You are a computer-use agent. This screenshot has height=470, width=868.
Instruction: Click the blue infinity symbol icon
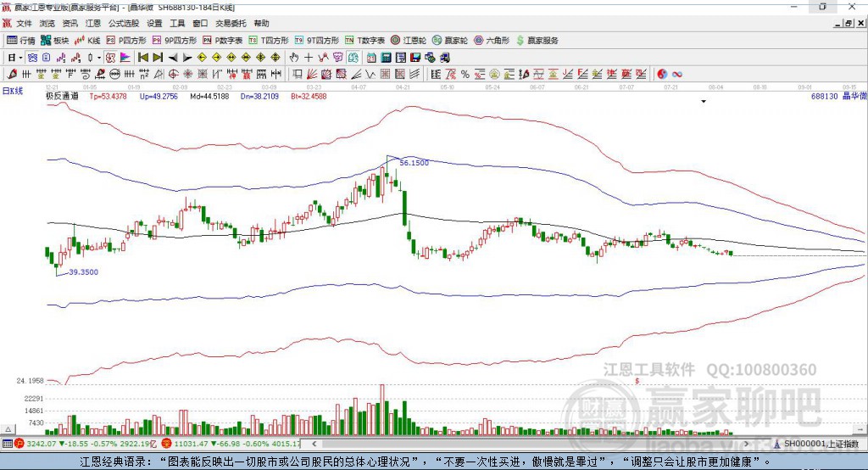point(677,74)
